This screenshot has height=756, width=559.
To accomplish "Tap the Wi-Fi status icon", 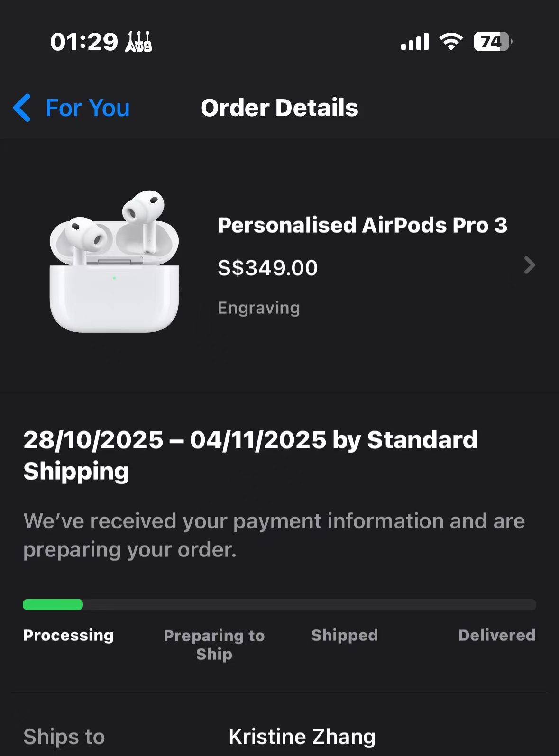I will [451, 42].
